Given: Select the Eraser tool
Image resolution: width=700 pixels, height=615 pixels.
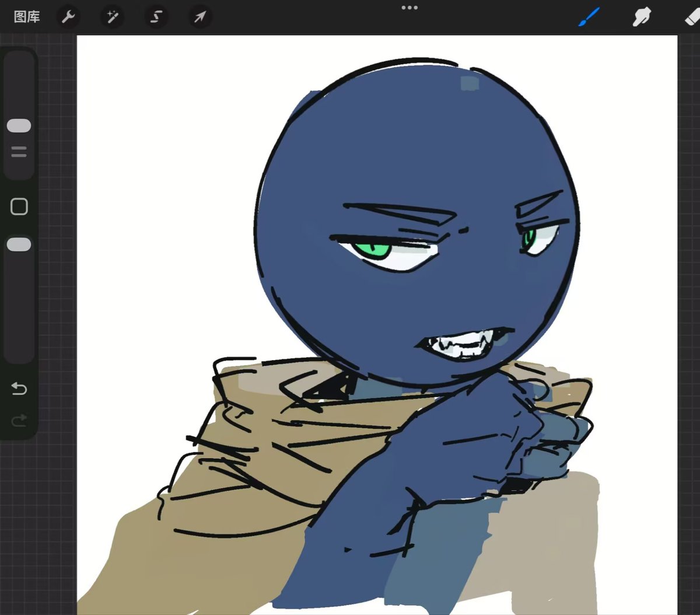Looking at the screenshot, I should tap(692, 17).
